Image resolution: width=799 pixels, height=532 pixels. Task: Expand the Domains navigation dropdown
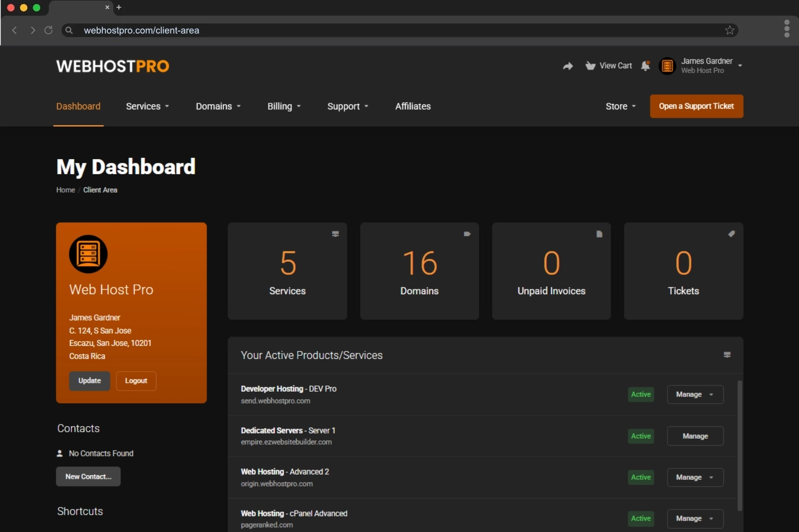coord(219,106)
